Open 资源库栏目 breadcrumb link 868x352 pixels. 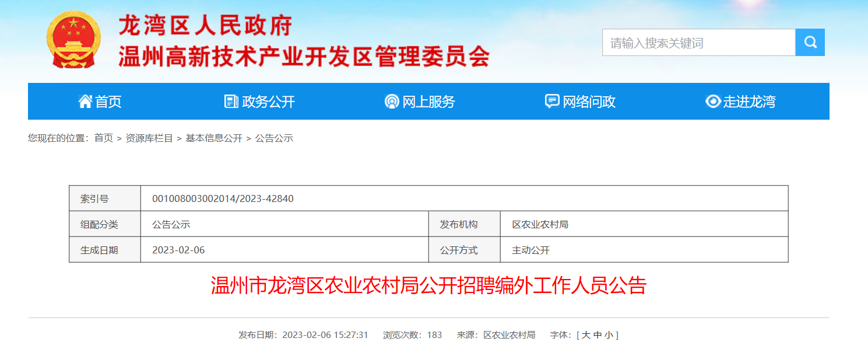click(x=150, y=138)
